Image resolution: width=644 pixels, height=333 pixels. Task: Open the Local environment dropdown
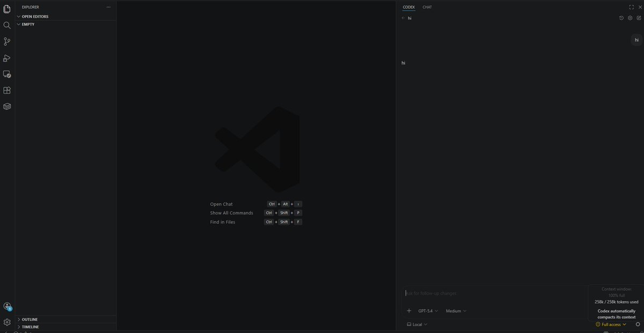pyautogui.click(x=417, y=324)
